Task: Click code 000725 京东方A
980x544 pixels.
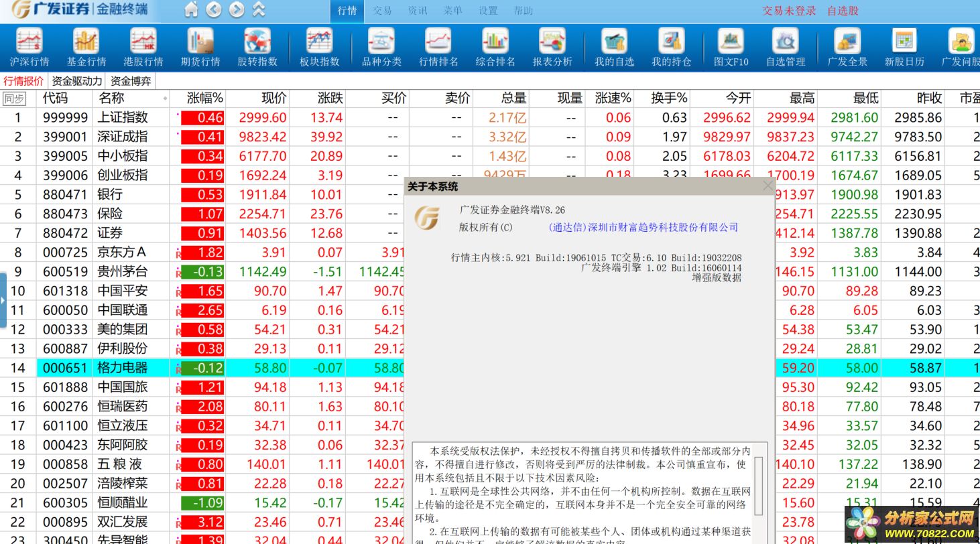Action: pos(66,253)
